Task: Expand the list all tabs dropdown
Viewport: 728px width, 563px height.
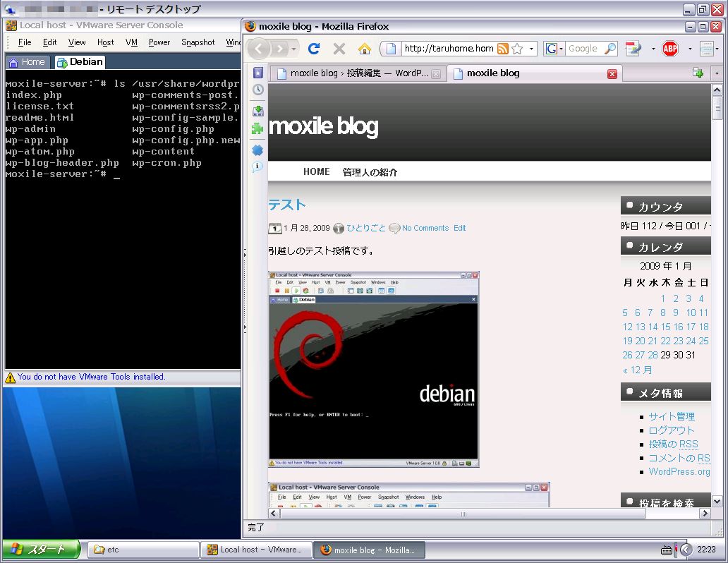Action: [717, 73]
